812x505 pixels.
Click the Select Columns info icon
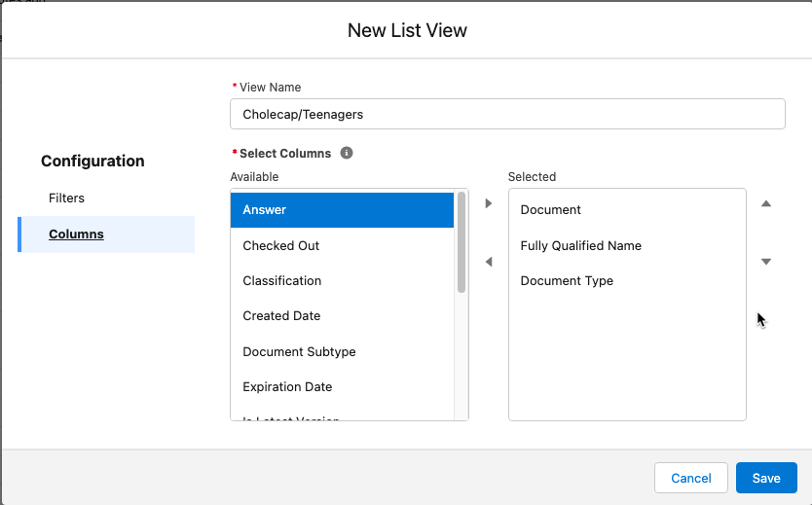click(347, 153)
